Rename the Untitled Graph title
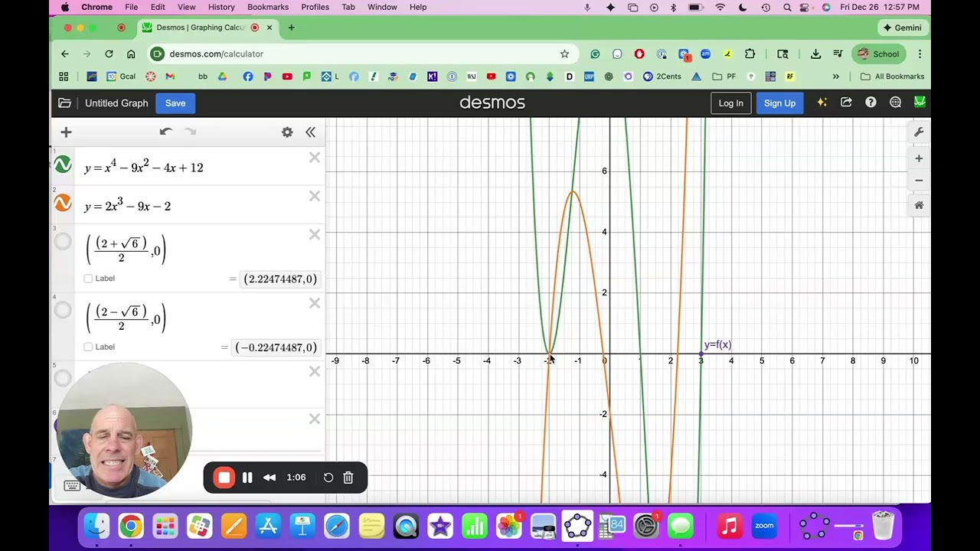This screenshot has width=980, height=551. click(x=116, y=103)
